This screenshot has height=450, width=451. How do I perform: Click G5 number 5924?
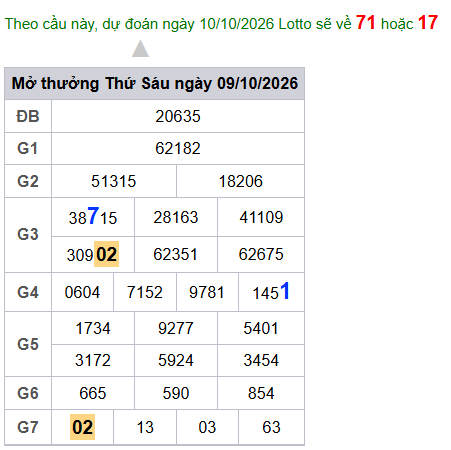pyautogui.click(x=176, y=360)
